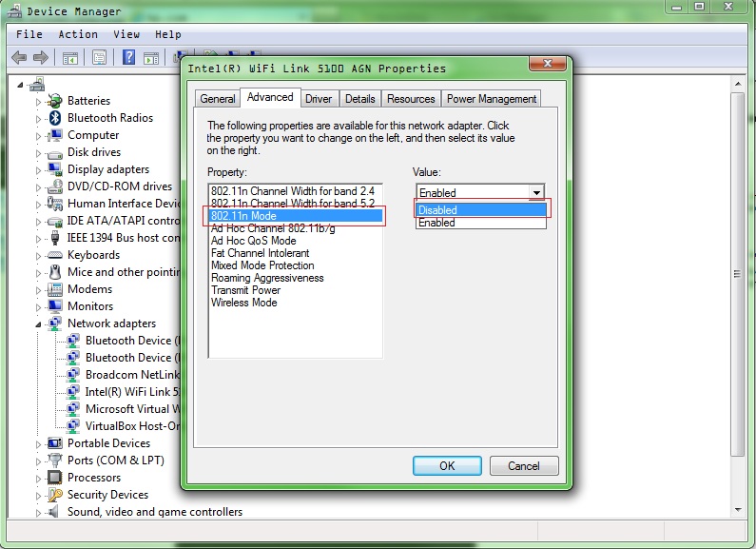Choose Disabled in the Value list

[480, 210]
